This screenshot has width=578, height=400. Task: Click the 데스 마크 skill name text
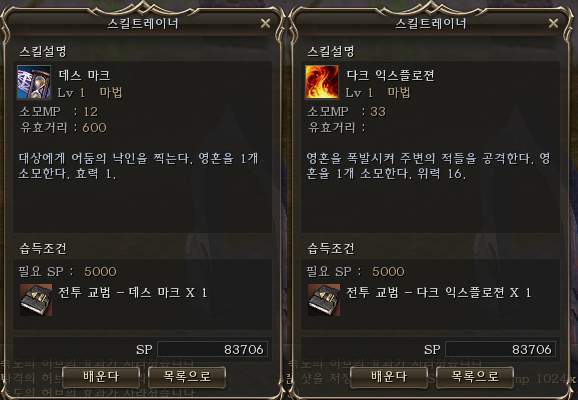[84, 75]
